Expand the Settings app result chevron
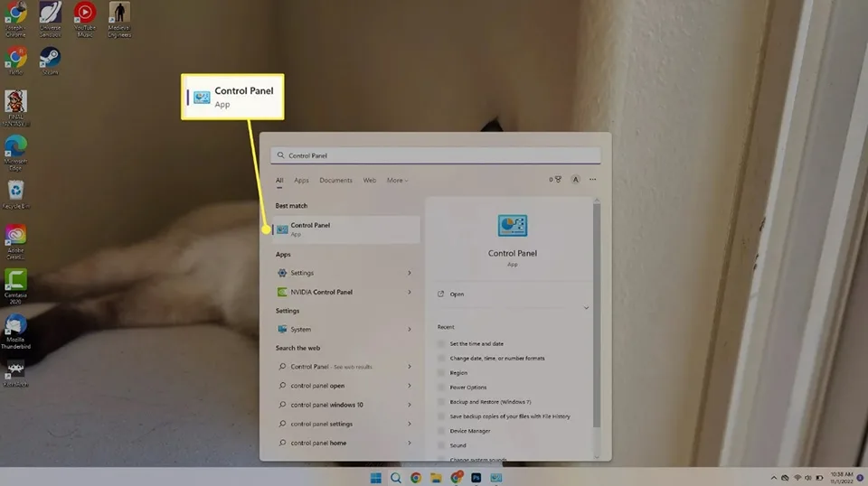Viewport: 868px width, 486px height. point(410,273)
